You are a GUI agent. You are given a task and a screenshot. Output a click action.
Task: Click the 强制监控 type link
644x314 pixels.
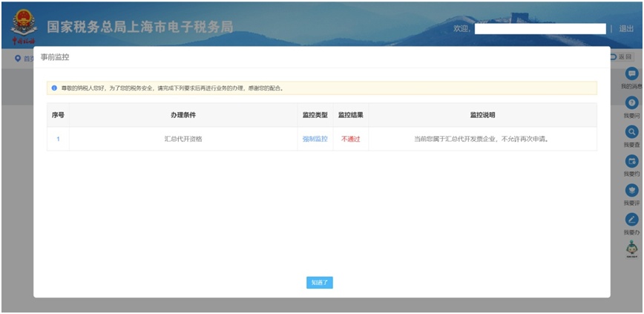315,139
